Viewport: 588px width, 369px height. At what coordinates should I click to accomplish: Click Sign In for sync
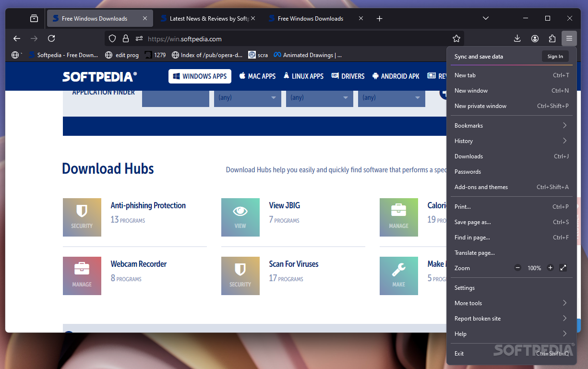point(555,57)
